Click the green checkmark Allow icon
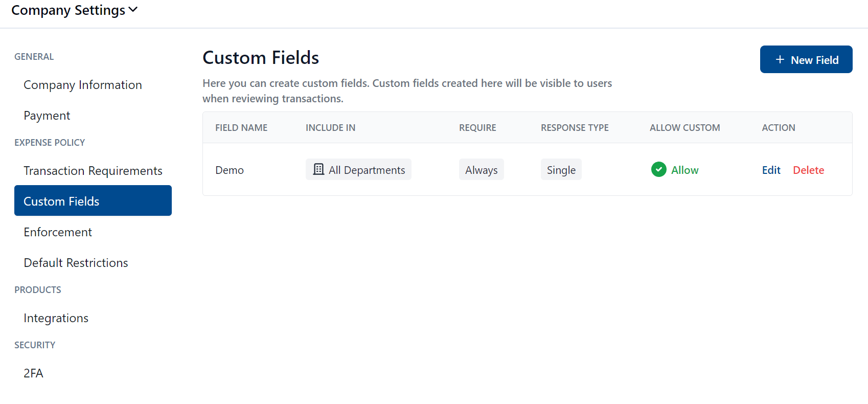Viewport: 868px width, 404px height. coord(658,169)
